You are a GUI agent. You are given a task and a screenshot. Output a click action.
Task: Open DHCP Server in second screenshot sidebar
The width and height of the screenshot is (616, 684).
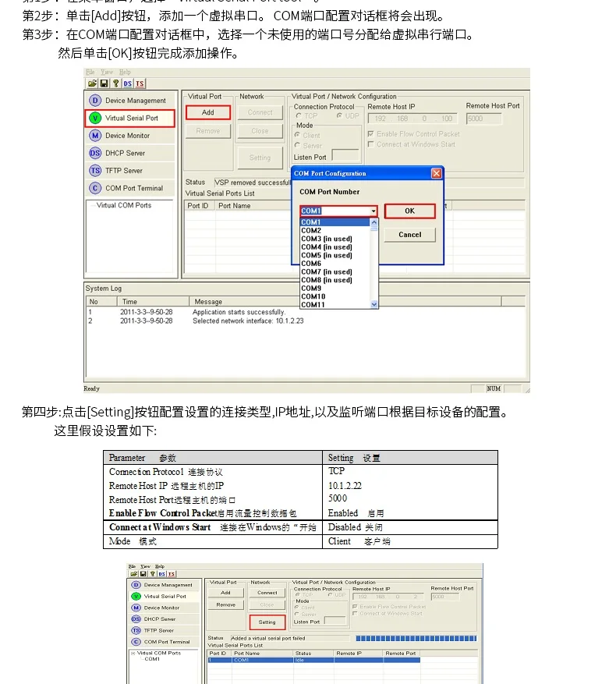164,619
